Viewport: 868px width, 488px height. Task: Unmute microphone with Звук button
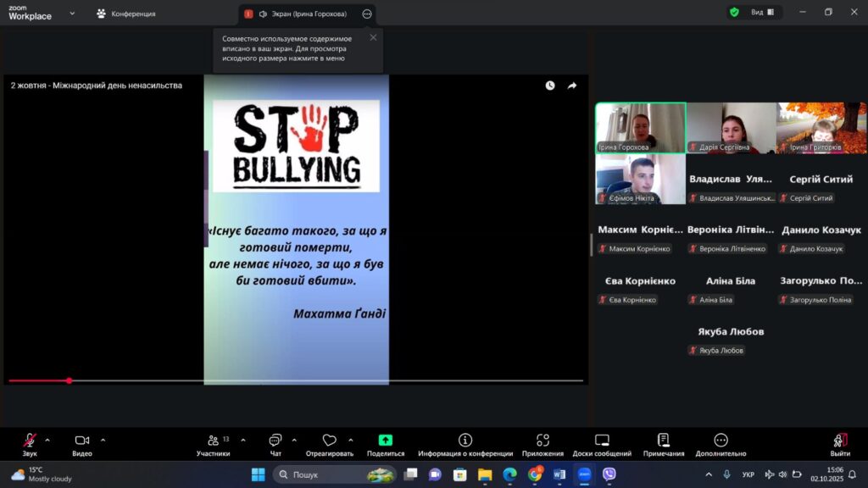pyautogui.click(x=30, y=441)
